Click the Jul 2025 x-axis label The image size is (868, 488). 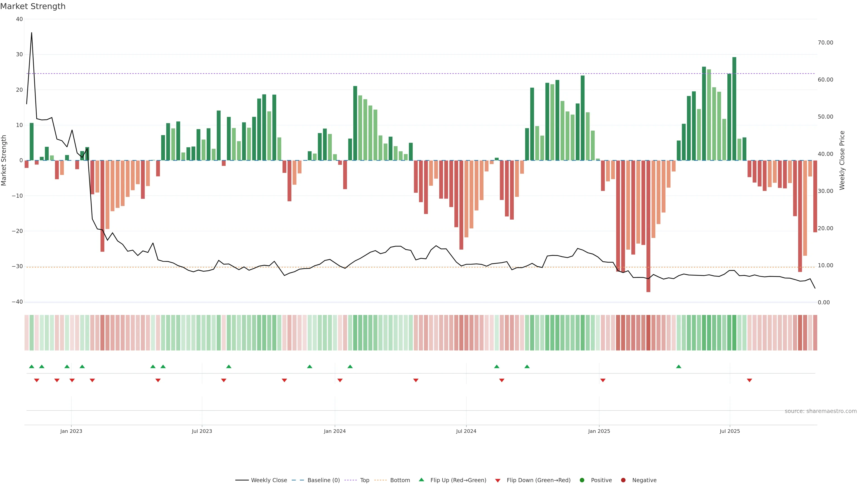click(729, 431)
